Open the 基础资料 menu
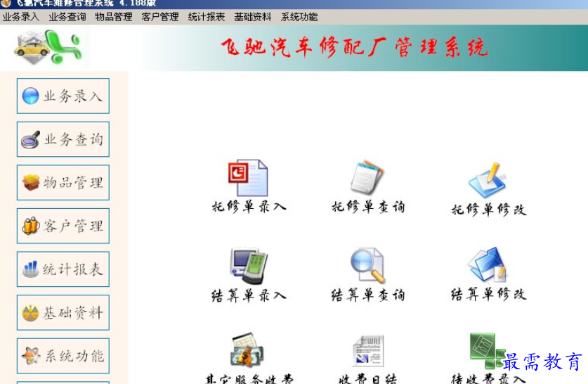The width and height of the screenshot is (588, 384). (x=253, y=17)
